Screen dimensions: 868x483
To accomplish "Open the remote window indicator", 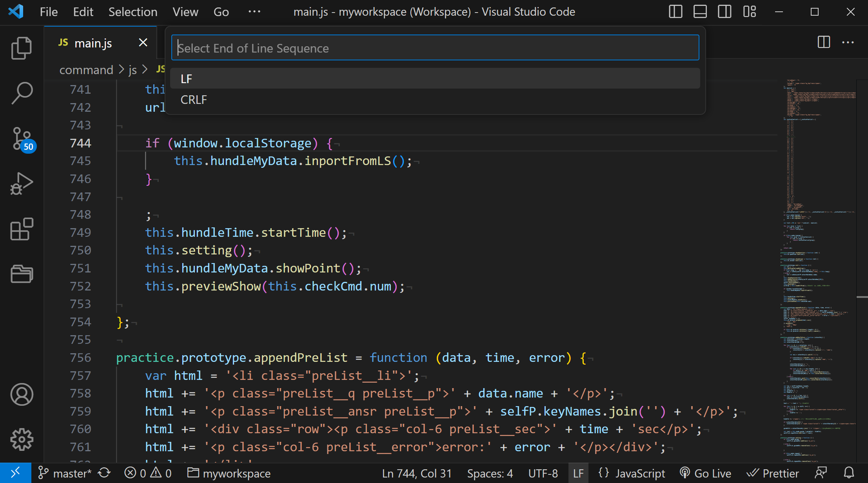I will (15, 473).
